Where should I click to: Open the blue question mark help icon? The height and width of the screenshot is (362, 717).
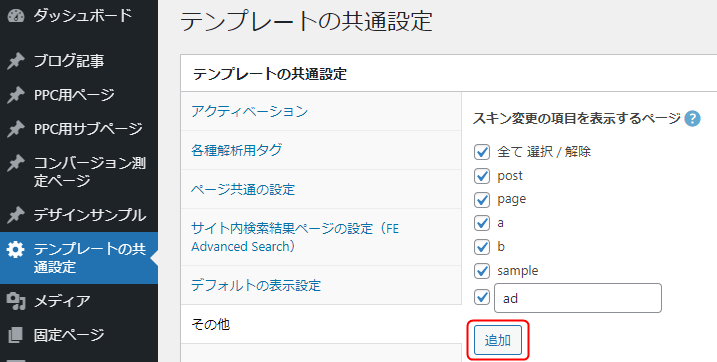click(x=692, y=119)
